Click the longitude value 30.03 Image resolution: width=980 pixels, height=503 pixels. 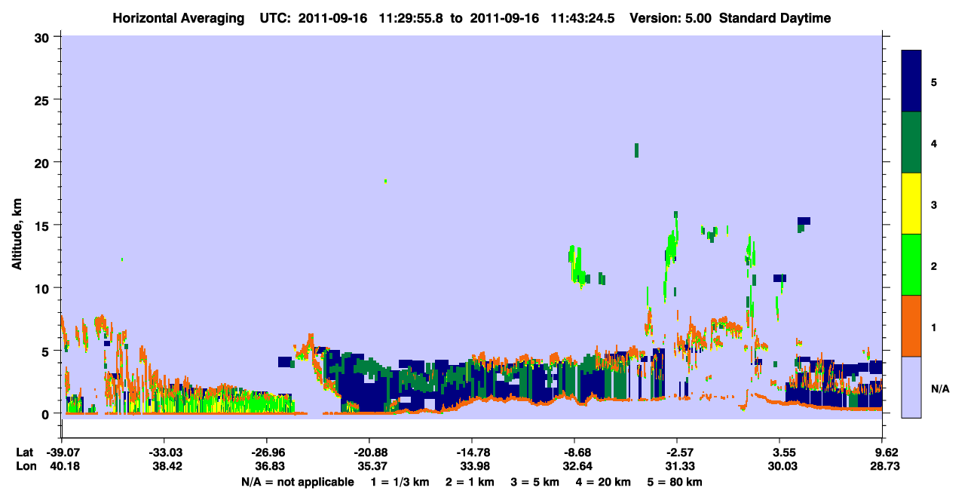click(x=782, y=466)
